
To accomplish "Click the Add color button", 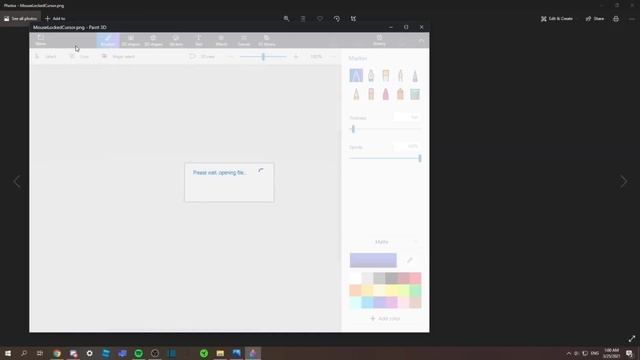I will (x=385, y=318).
